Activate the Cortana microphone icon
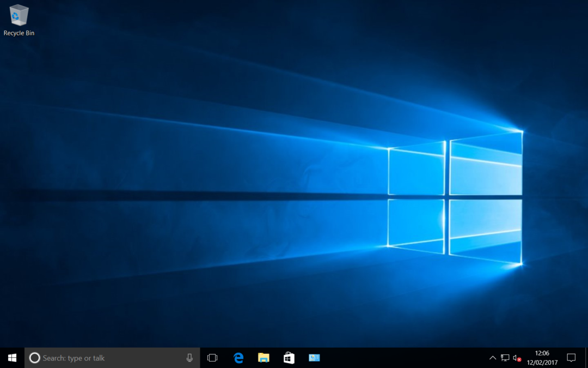 (x=189, y=358)
